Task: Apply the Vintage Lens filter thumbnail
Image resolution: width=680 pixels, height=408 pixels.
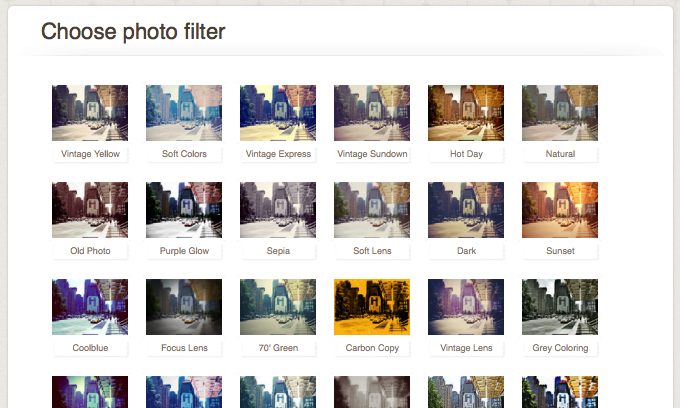Action: pyautogui.click(x=466, y=307)
